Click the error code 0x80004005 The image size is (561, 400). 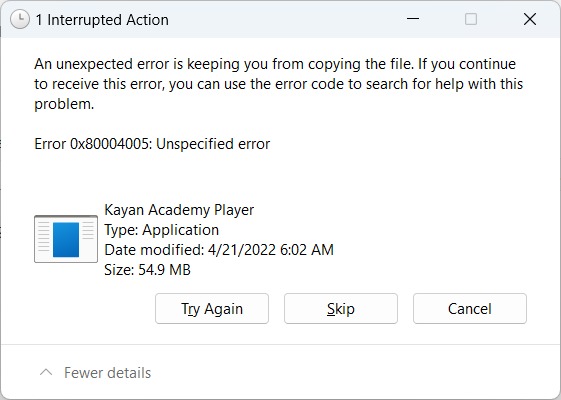point(111,144)
